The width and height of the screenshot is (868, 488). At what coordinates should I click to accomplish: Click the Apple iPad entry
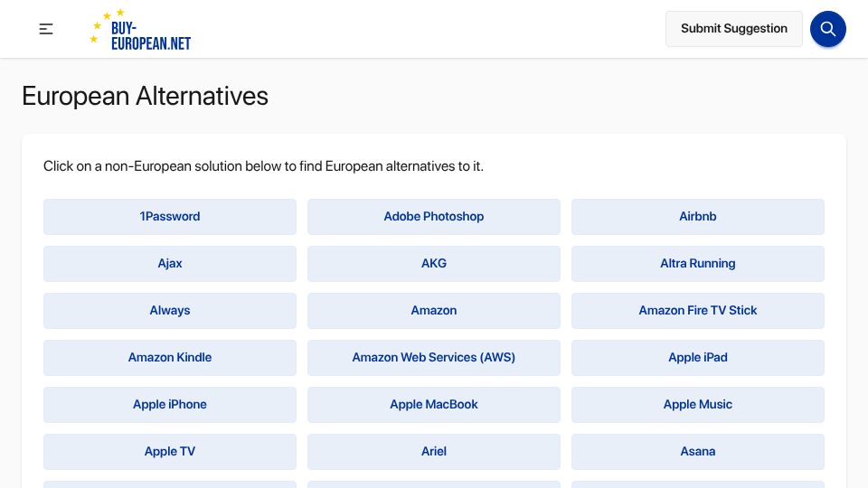pos(697,358)
